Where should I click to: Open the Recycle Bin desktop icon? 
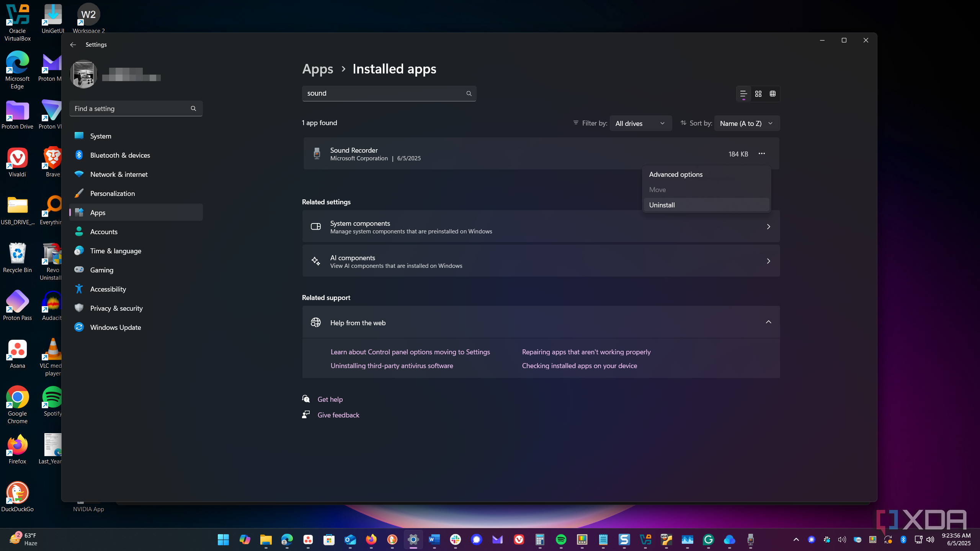coord(17,258)
